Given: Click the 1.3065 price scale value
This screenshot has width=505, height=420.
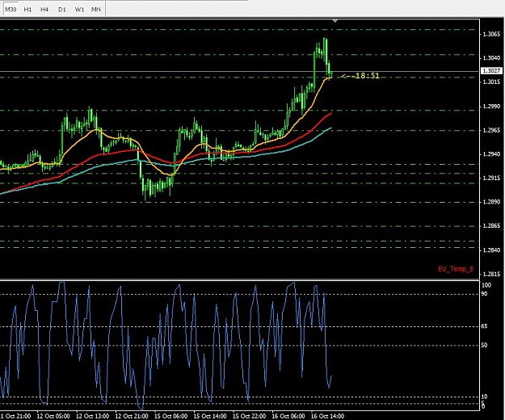Looking at the screenshot, I should (492, 34).
